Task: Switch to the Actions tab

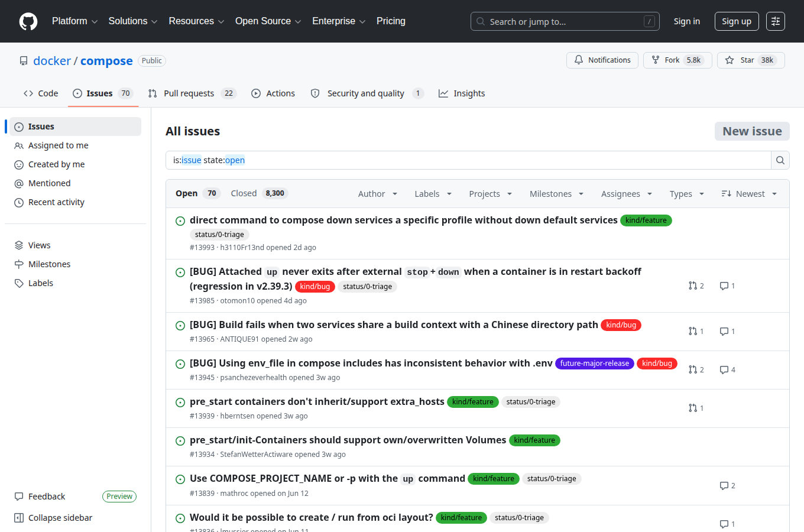Action: [273, 93]
